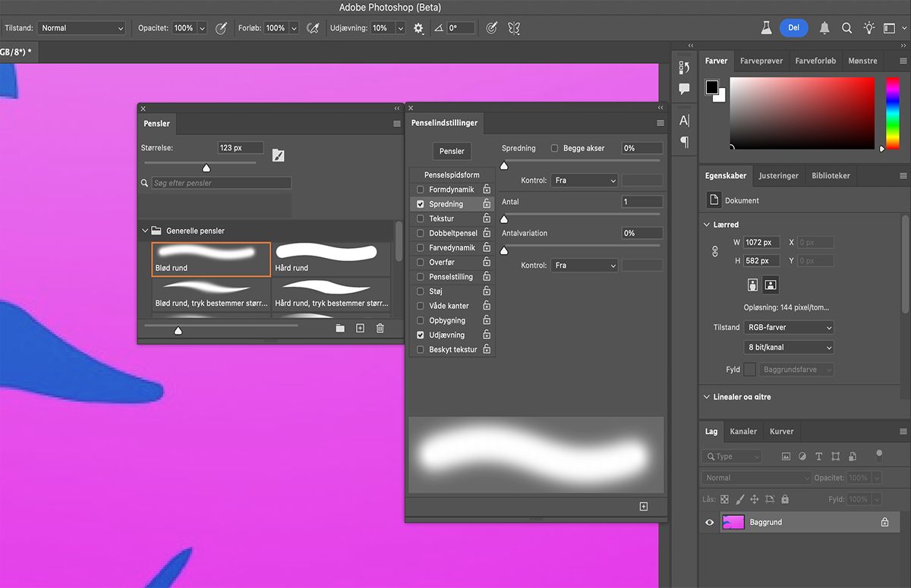Click the symmetry paint butterfly icon
911x588 pixels.
click(x=514, y=28)
